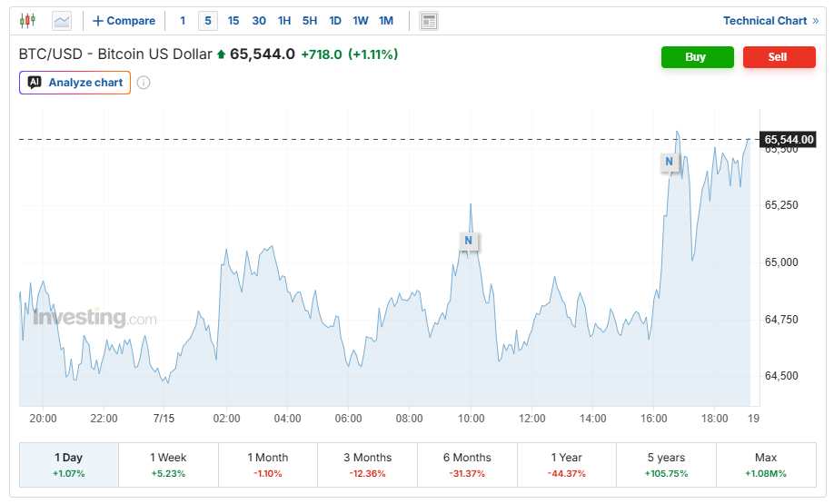Switch to candlestick chart type
The height and width of the screenshot is (504, 834).
(x=27, y=21)
